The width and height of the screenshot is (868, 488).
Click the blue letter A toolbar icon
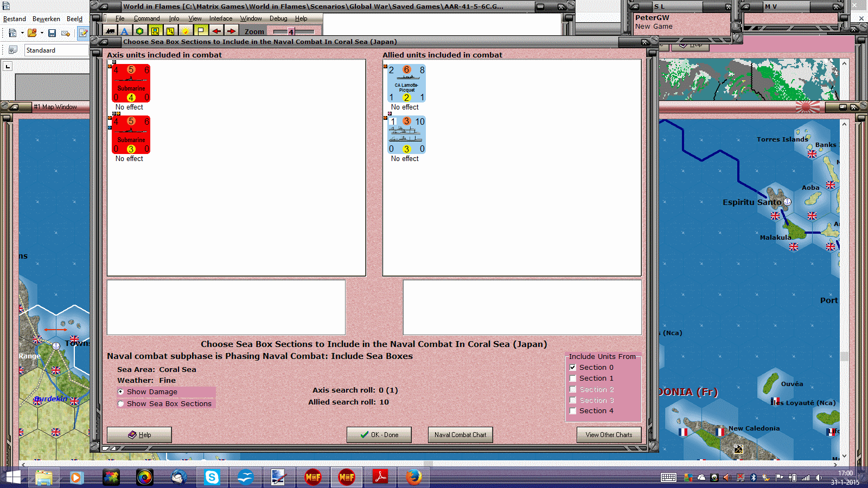point(125,31)
